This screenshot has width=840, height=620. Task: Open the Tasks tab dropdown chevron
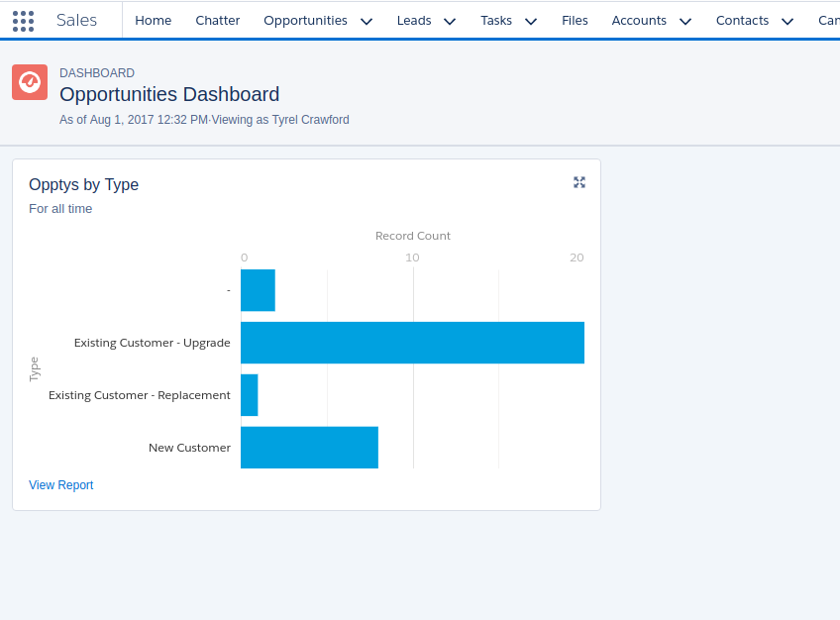point(531,21)
